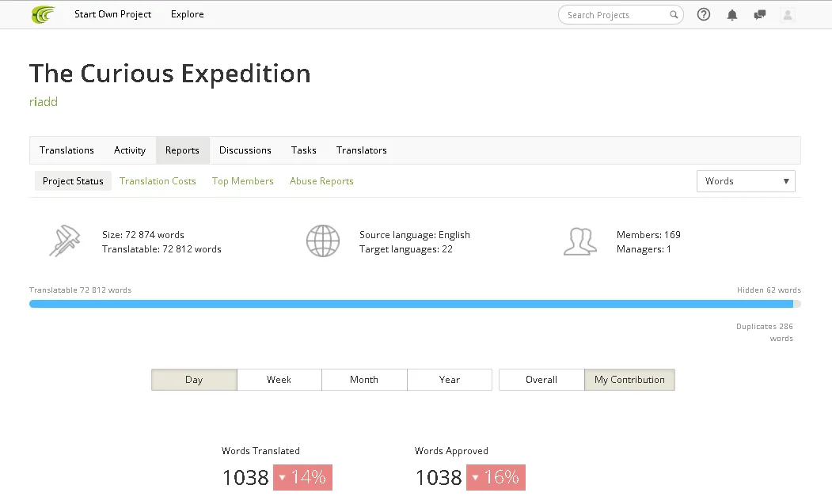Select the Project Status sub-tab
The height and width of the screenshot is (504, 832).
[73, 181]
